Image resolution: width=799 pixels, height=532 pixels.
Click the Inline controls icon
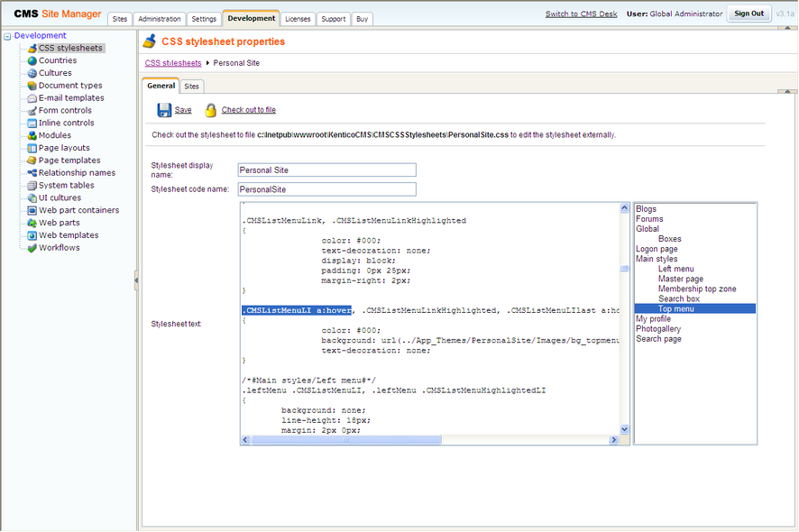pos(32,123)
